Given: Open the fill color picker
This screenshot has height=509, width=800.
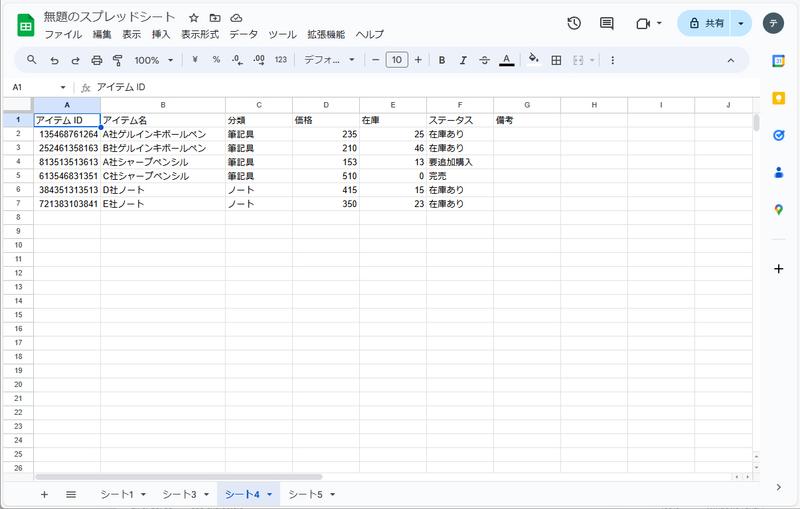Looking at the screenshot, I should [533, 60].
